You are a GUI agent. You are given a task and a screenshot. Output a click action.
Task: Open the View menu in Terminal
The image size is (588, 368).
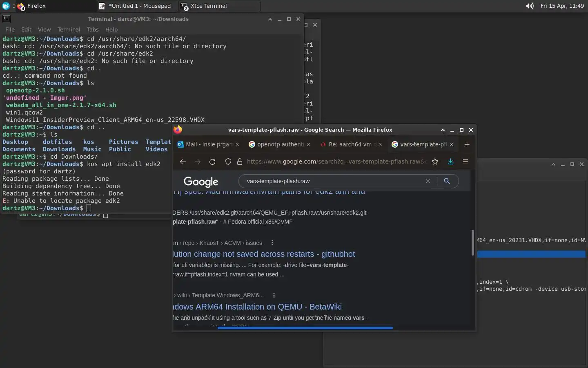pos(44,29)
